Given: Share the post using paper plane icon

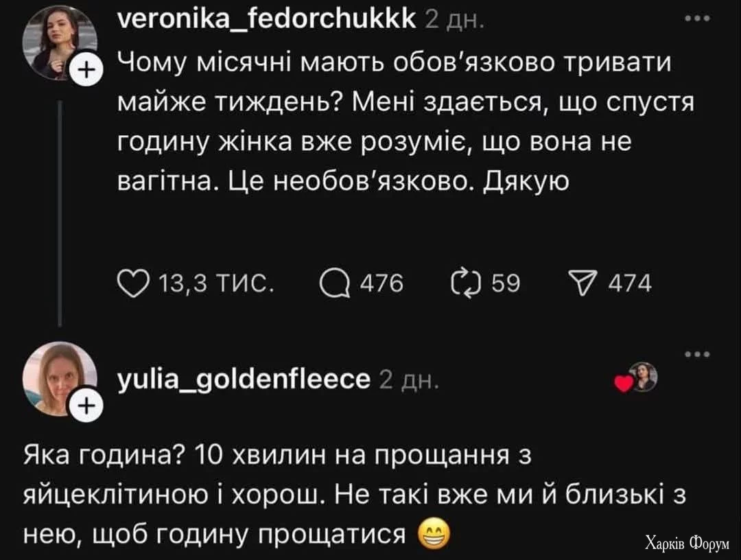Looking at the screenshot, I should pos(580,283).
